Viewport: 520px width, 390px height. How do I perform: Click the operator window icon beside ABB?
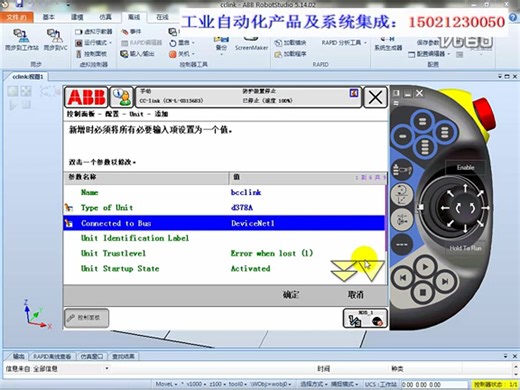tap(121, 97)
